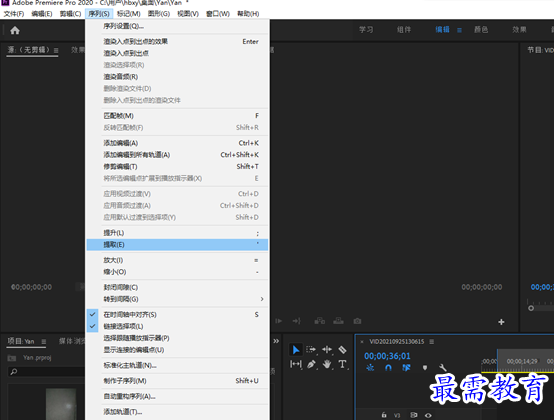Open the 编辑 workspace menu icon
This screenshot has height=420, width=554.
point(459,30)
